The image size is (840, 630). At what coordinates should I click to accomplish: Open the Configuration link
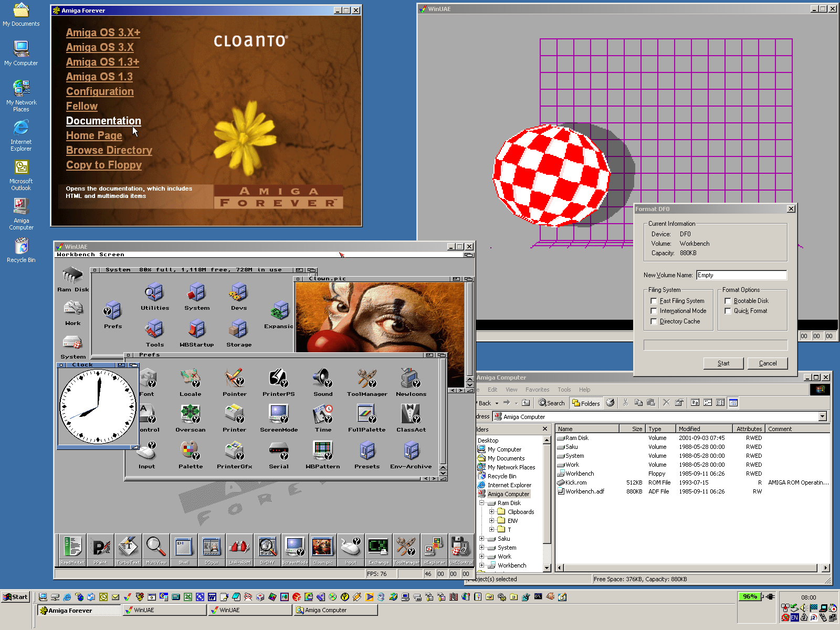click(100, 91)
